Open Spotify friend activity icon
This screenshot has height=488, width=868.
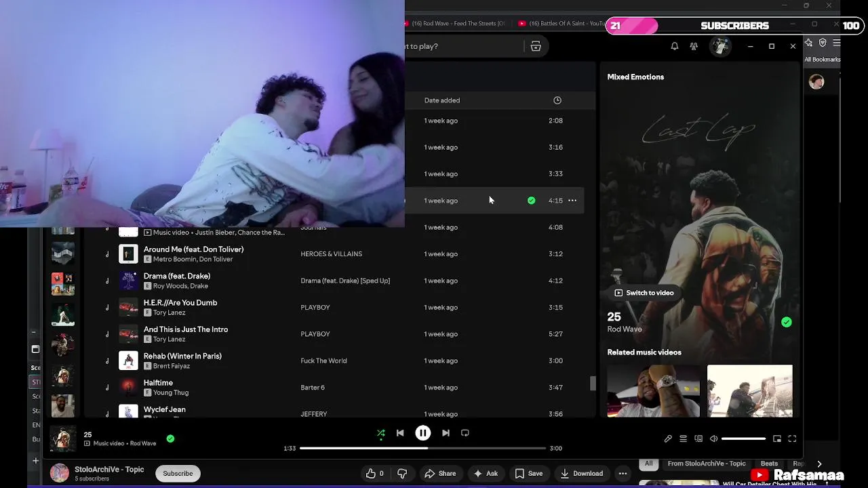694,46
